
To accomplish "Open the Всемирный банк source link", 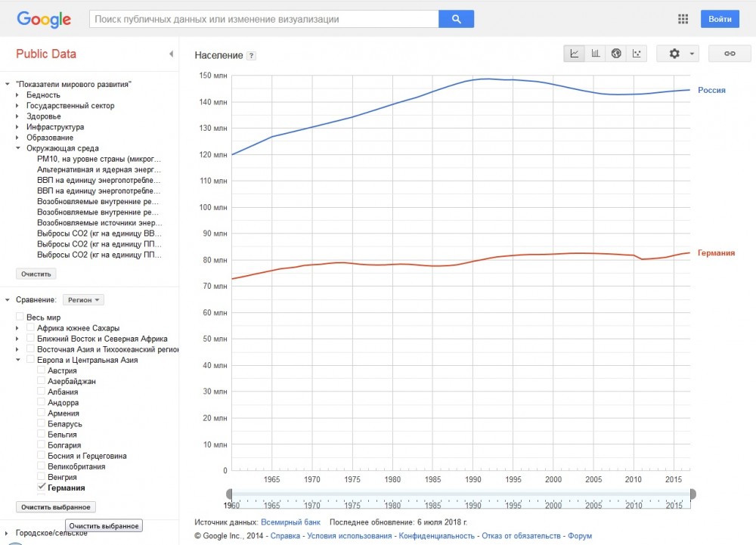I will (x=290, y=522).
